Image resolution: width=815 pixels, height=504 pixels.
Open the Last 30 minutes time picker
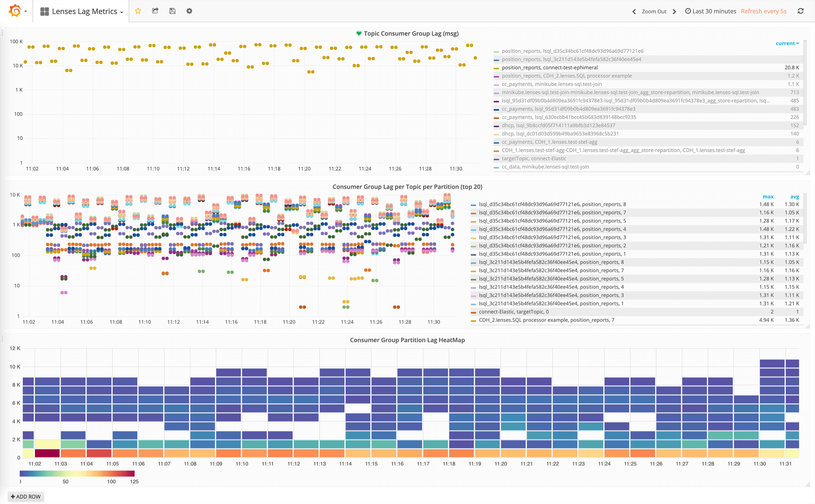coord(711,11)
